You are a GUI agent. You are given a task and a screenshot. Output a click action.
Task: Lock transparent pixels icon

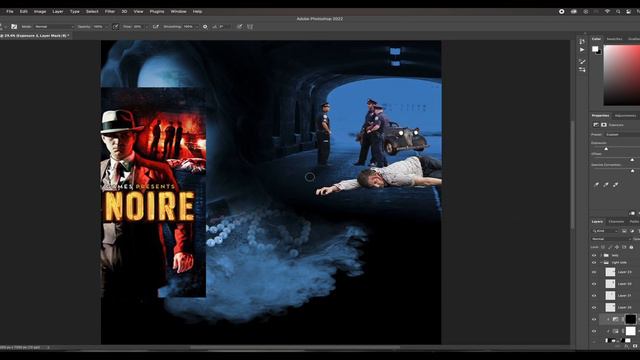click(x=603, y=247)
